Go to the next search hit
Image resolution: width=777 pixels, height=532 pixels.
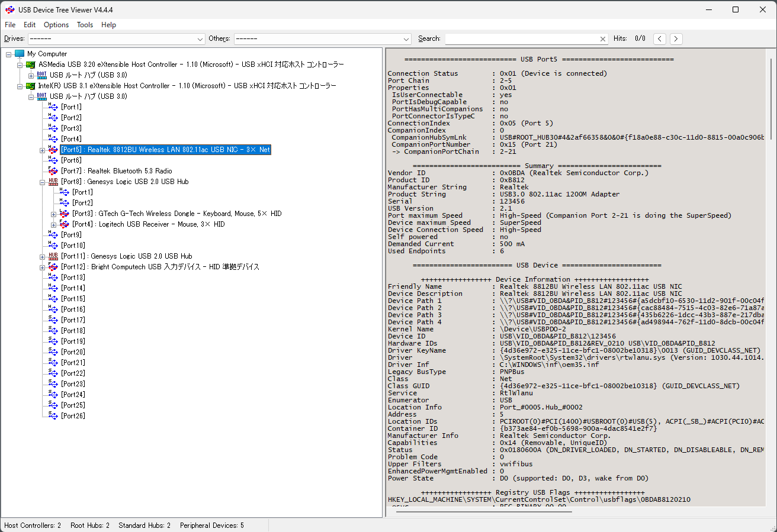[x=676, y=38]
